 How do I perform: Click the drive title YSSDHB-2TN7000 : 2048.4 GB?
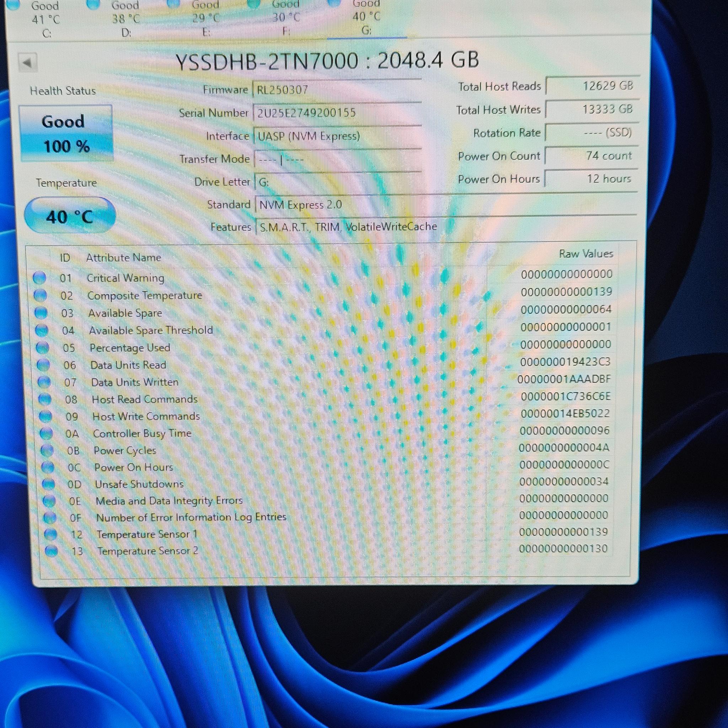click(327, 61)
